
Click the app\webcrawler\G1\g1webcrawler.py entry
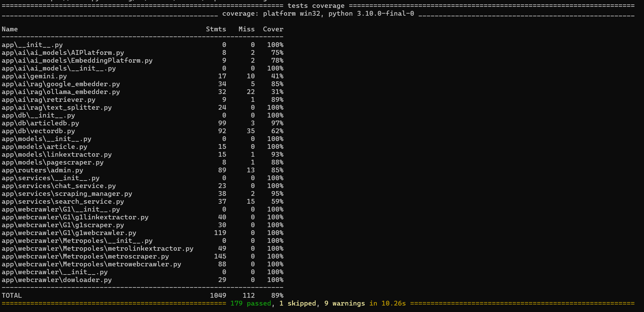[69, 233]
